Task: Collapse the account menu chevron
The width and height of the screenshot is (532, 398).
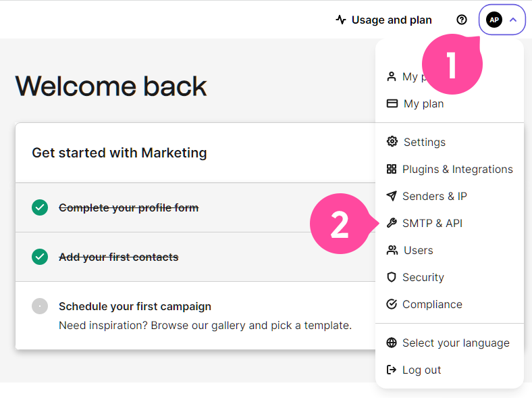Action: pos(513,20)
